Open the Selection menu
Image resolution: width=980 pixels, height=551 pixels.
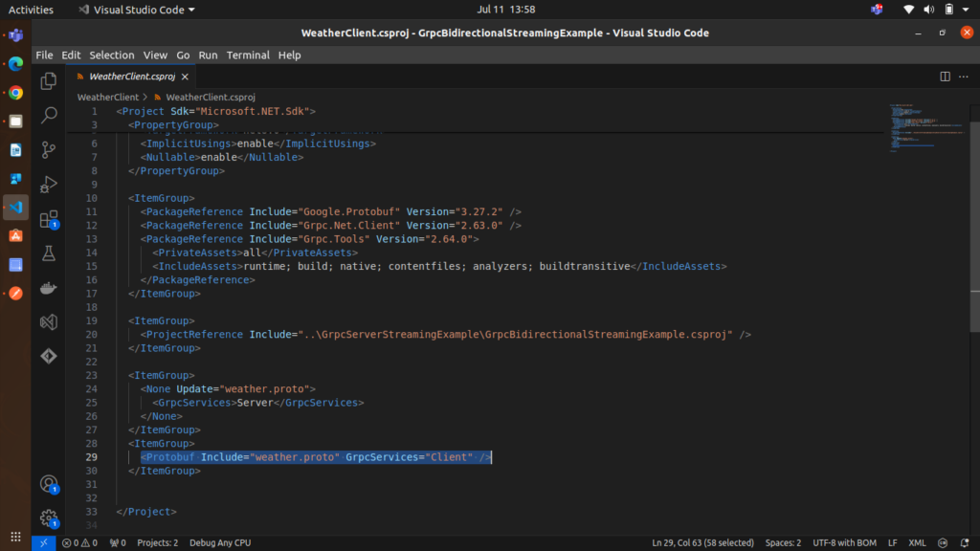click(112, 55)
